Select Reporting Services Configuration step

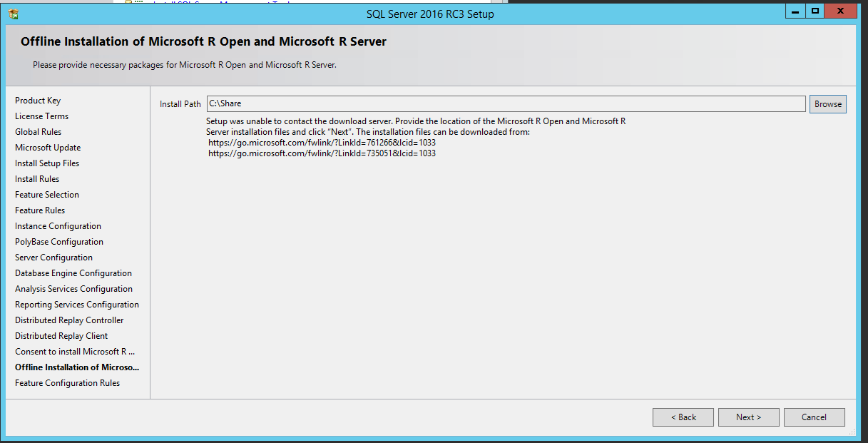coord(77,305)
